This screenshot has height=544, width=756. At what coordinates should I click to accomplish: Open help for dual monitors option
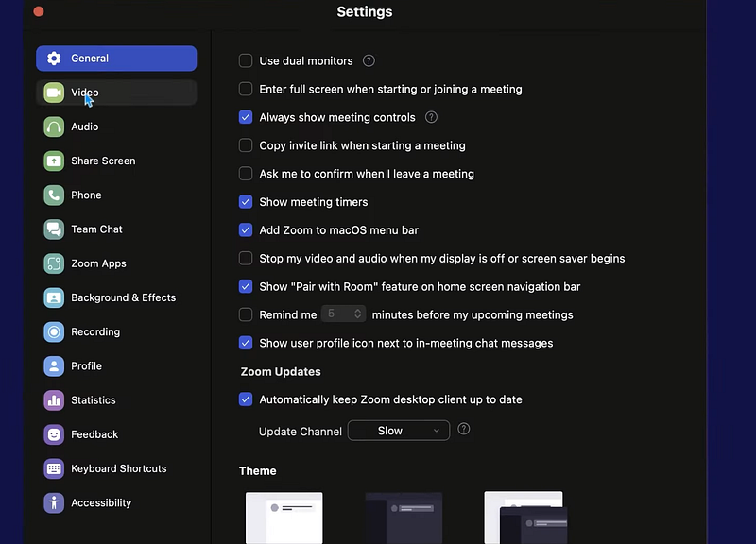coord(369,60)
